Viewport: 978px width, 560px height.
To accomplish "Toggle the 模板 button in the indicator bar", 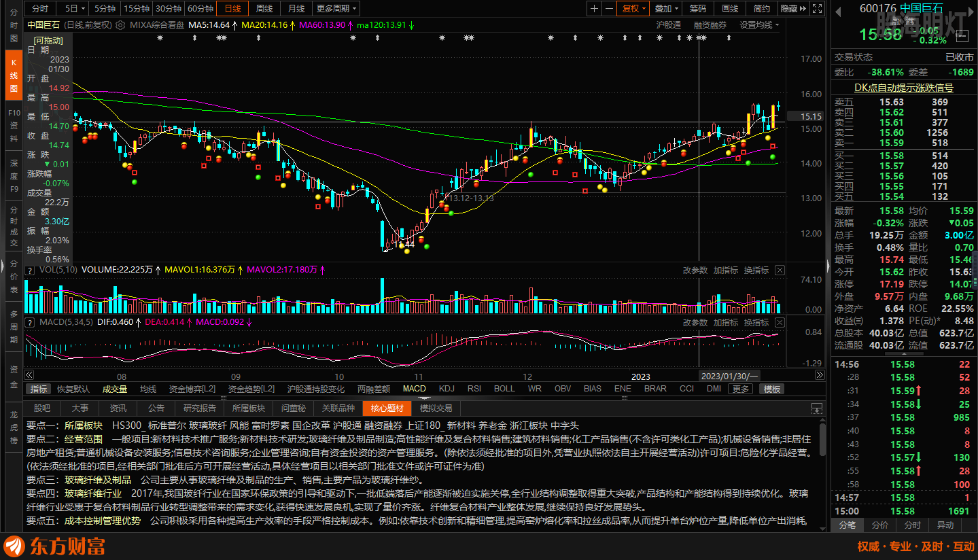I will point(772,389).
